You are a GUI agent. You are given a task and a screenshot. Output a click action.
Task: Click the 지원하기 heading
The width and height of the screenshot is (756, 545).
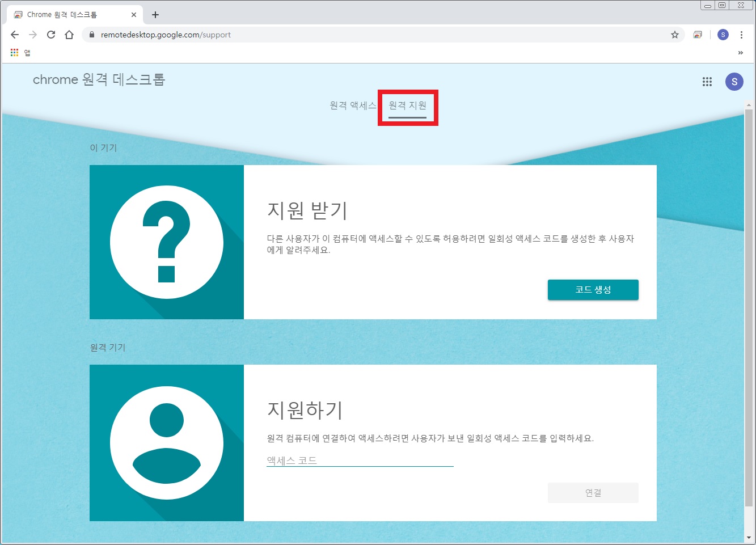pyautogui.click(x=305, y=410)
